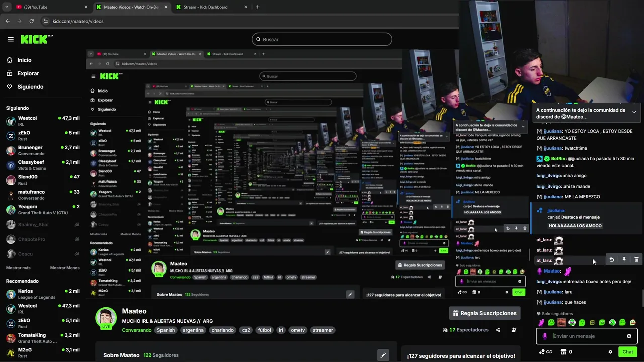The height and width of the screenshot is (362, 644).
Task: Click the gift icon on Regala Suscripciones
Action: tap(456, 313)
